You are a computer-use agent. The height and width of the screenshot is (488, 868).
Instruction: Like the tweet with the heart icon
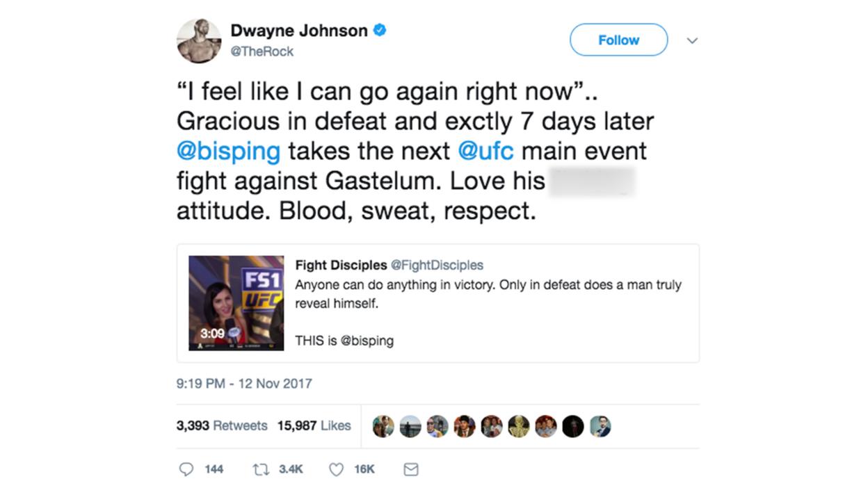click(x=335, y=469)
